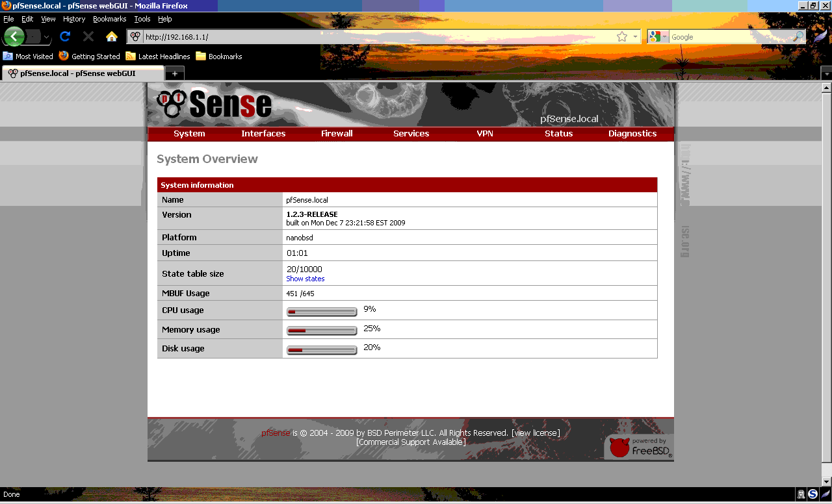Open the Interfaces navigation menu
Image resolution: width=832 pixels, height=504 pixels.
point(263,133)
